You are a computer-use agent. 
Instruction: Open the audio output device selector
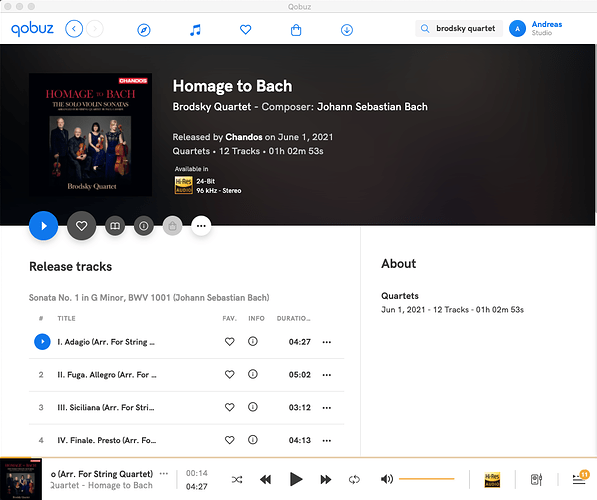click(x=536, y=479)
